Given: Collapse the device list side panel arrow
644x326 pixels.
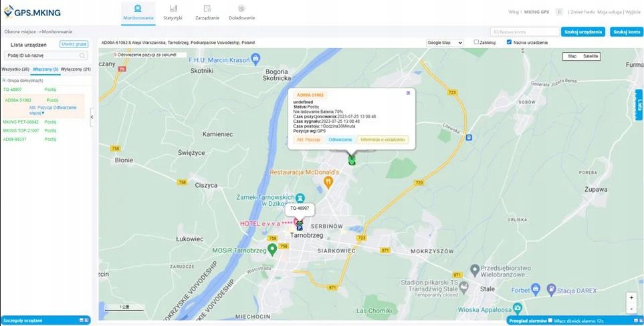Looking at the screenshot, I should coord(92,117).
